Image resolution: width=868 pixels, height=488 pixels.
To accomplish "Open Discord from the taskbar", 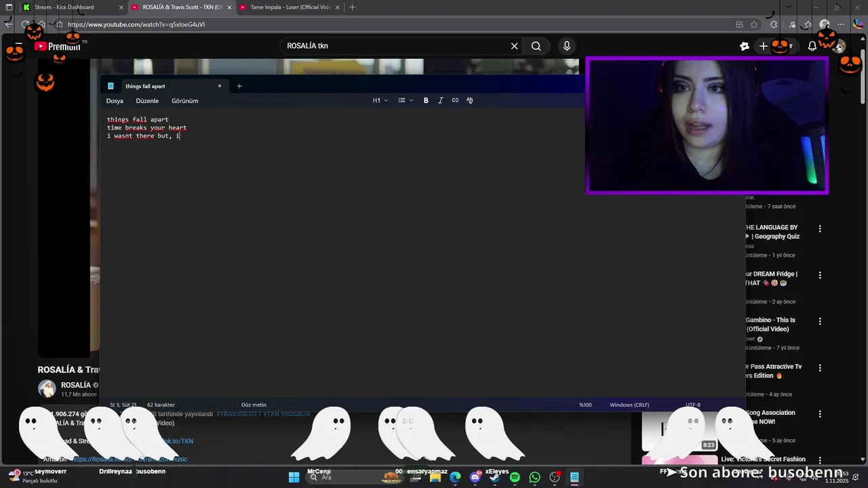I will coord(475,477).
